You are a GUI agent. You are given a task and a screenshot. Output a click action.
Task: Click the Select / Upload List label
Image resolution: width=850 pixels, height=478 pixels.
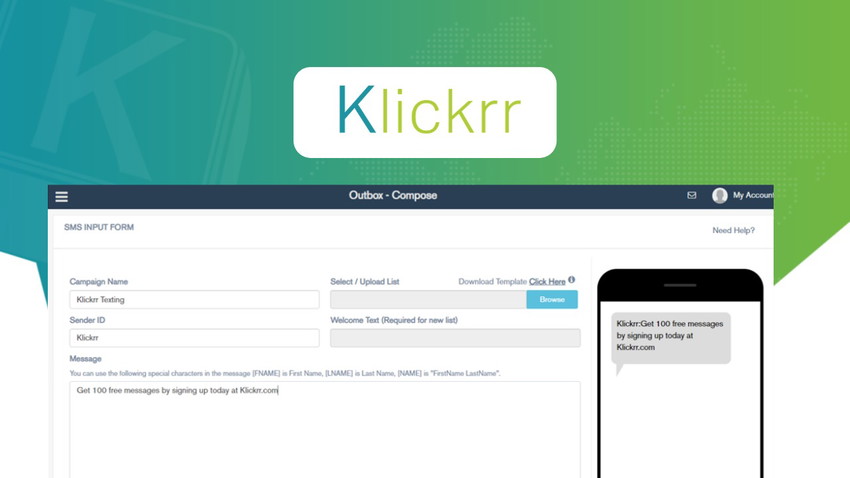pyautogui.click(x=365, y=282)
